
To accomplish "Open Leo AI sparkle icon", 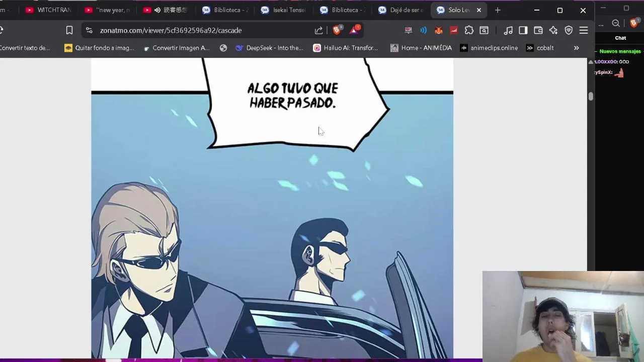I will click(x=553, y=30).
